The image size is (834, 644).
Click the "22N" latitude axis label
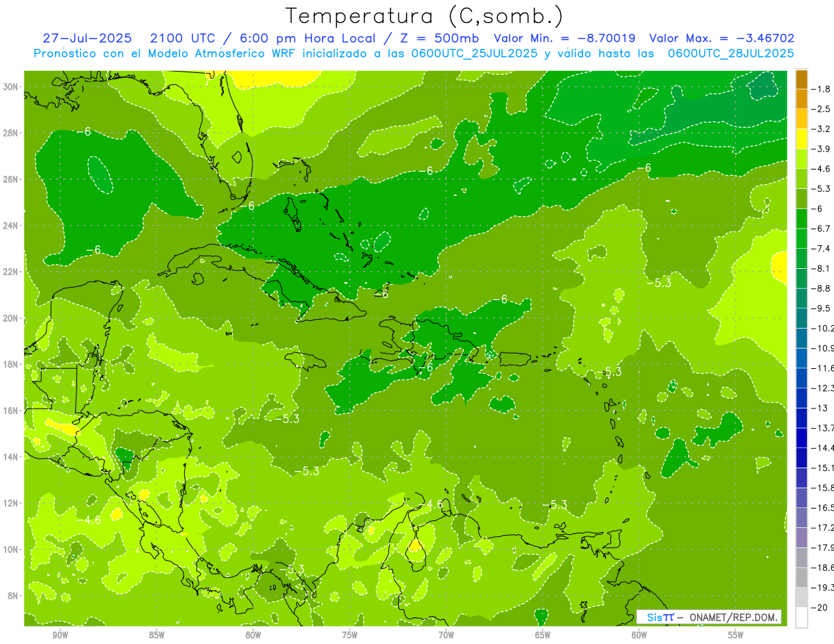point(11,272)
